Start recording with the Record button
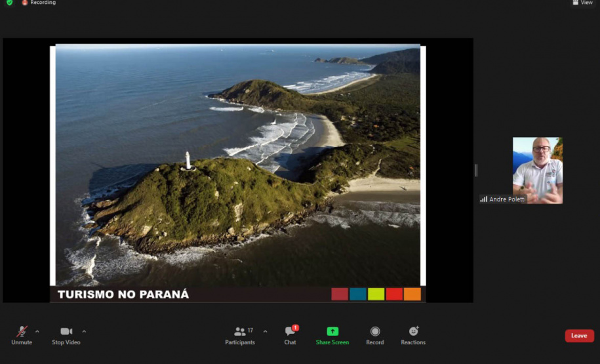This screenshot has width=600, height=364. [x=374, y=335]
